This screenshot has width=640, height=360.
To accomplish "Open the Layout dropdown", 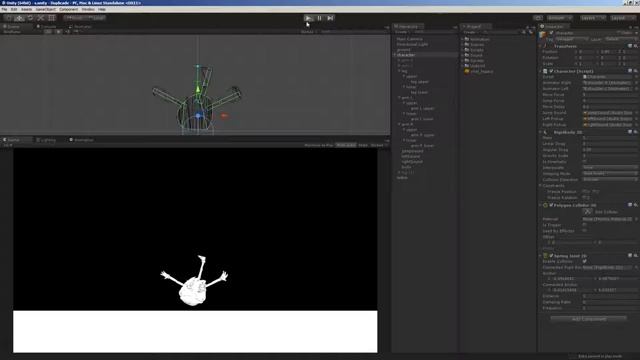I will [622, 18].
